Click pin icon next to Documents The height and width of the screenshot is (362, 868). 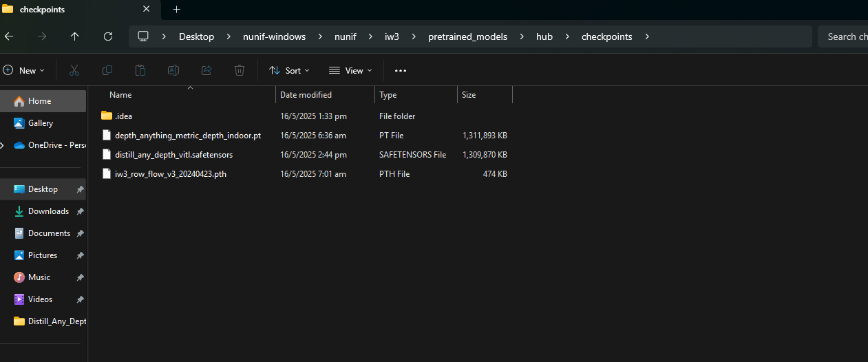click(80, 233)
